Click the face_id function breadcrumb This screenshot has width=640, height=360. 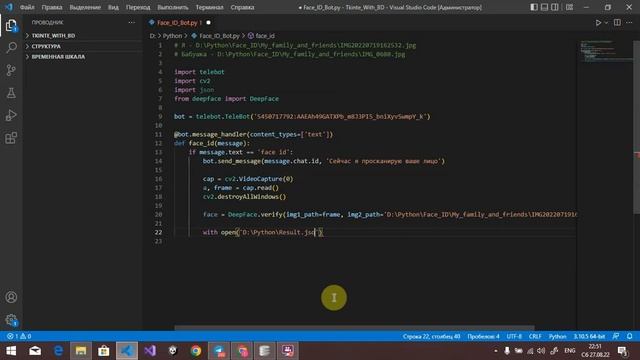(x=261, y=36)
